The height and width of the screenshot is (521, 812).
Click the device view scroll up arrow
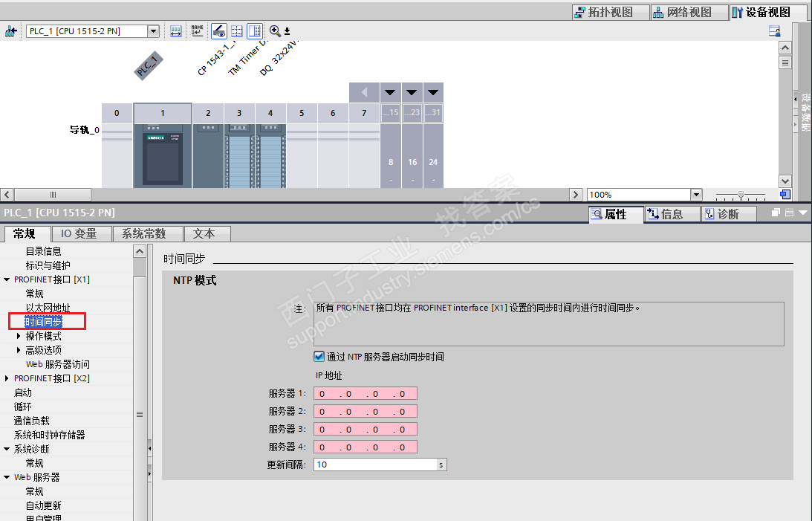tap(785, 48)
